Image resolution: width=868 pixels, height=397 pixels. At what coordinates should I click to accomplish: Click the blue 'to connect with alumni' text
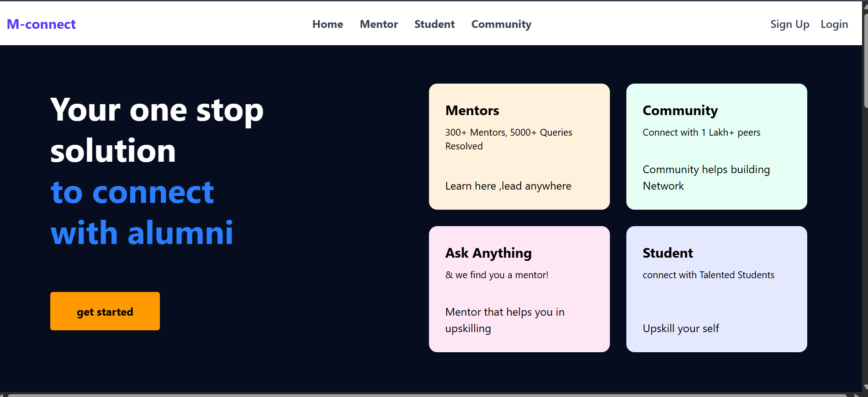142,212
